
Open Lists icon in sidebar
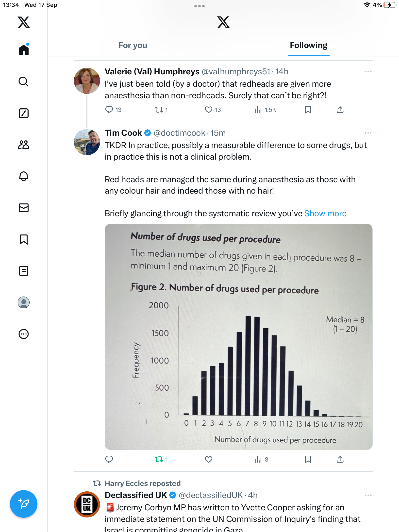(24, 271)
